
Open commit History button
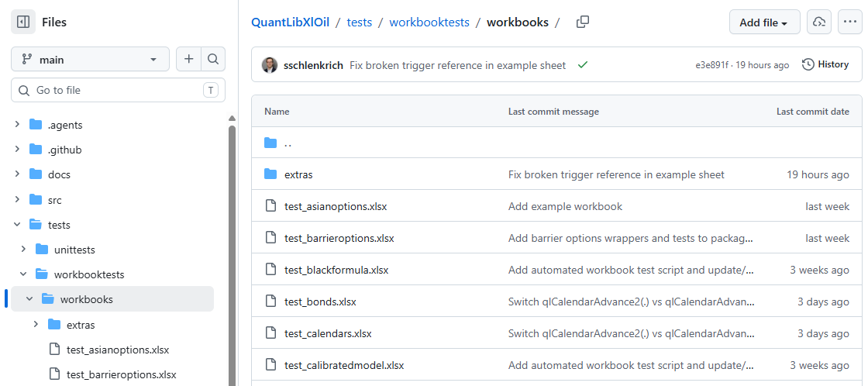(825, 64)
